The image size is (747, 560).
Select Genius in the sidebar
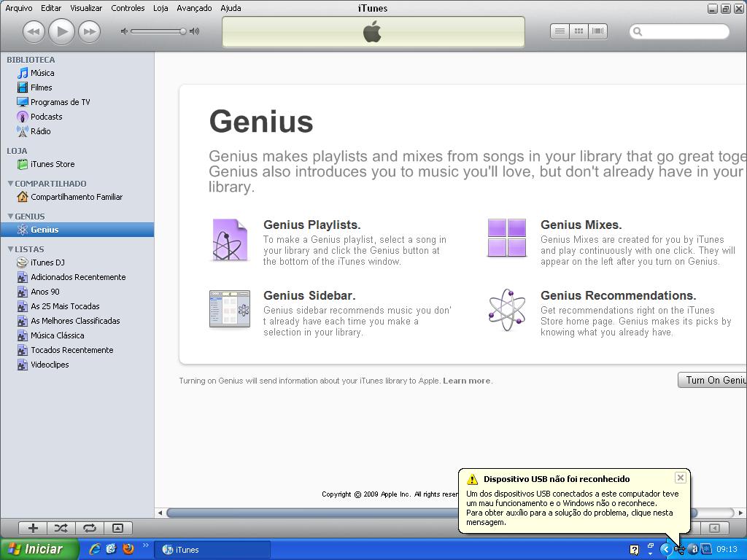(x=77, y=230)
